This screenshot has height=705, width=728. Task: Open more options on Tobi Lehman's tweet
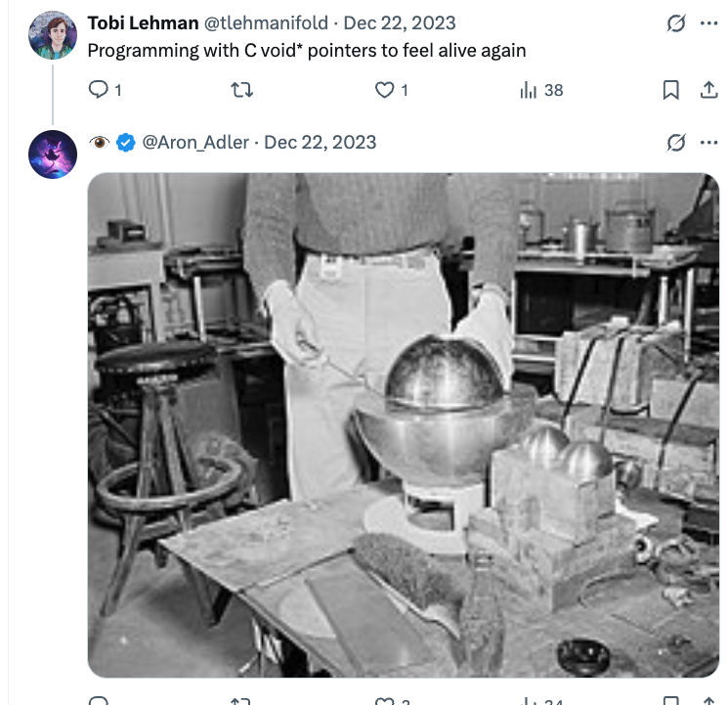pos(709,23)
